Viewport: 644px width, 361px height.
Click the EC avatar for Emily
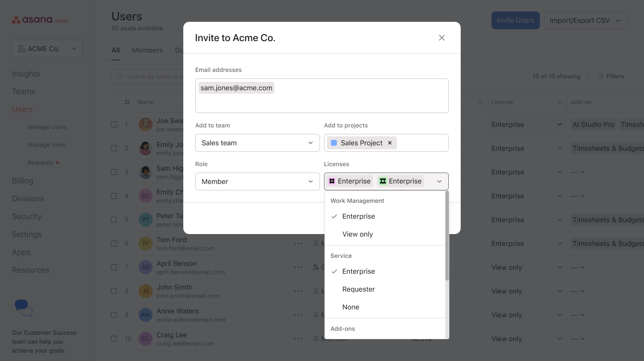(146, 196)
